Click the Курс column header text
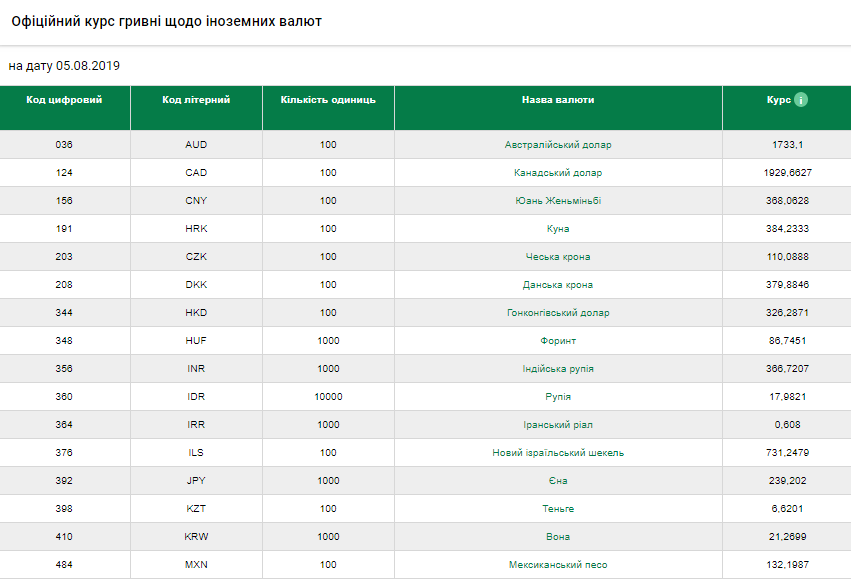Screen dimensions: 851x579 pyautogui.click(x=779, y=100)
